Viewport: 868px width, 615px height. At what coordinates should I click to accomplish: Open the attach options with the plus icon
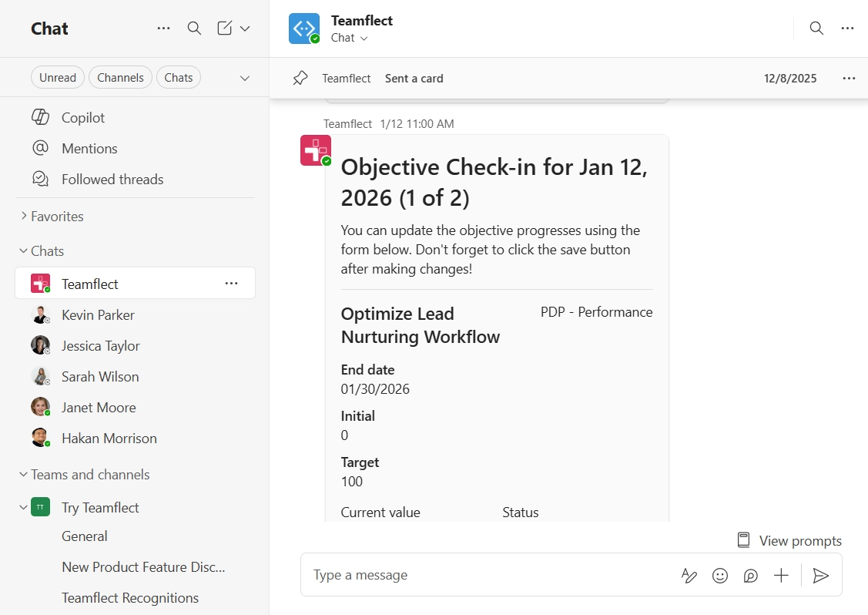(781, 575)
